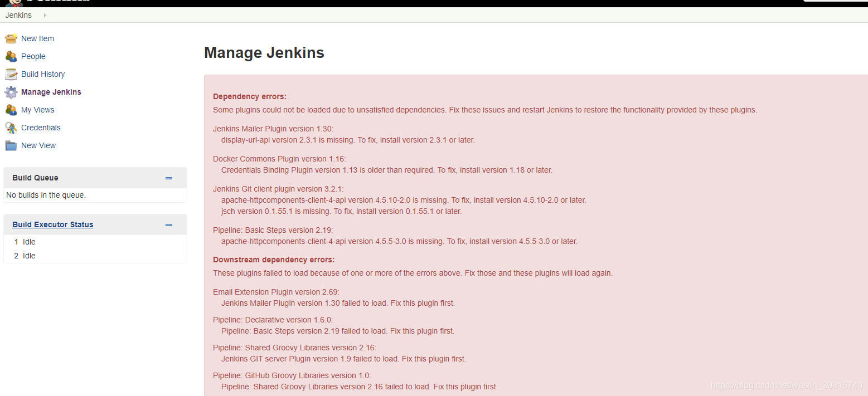This screenshot has width=868, height=396.
Task: Select Manage Jenkins in sidebar
Action: [51, 92]
